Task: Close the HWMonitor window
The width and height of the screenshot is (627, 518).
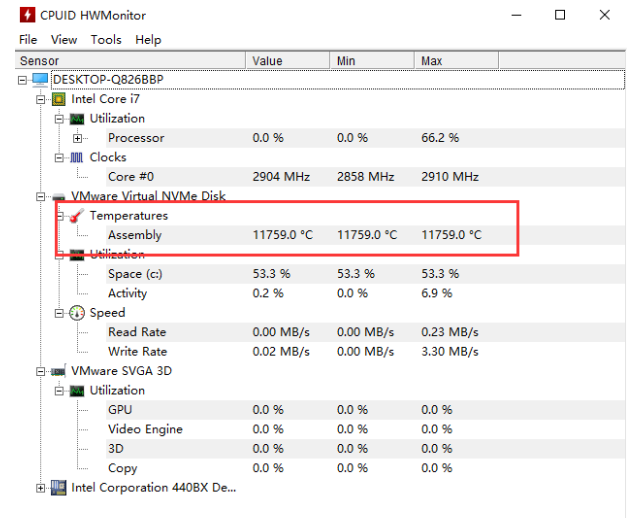Action: (605, 15)
